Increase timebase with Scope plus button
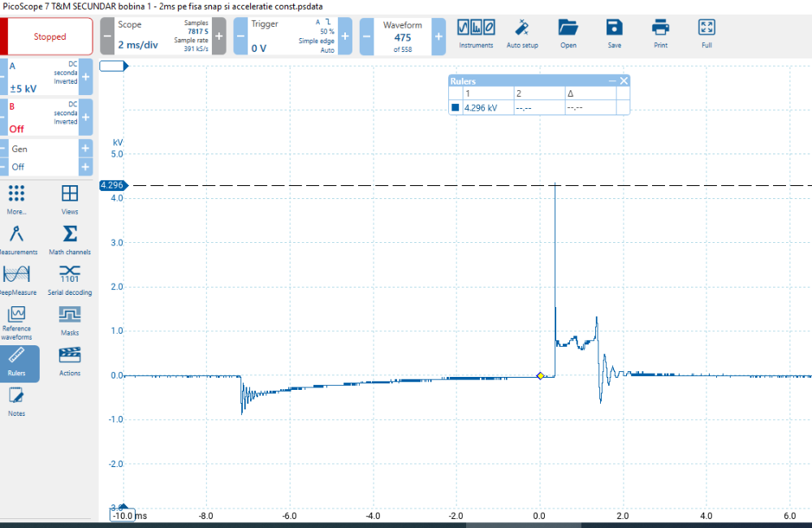Viewport: 812px width, 528px height. (x=219, y=37)
